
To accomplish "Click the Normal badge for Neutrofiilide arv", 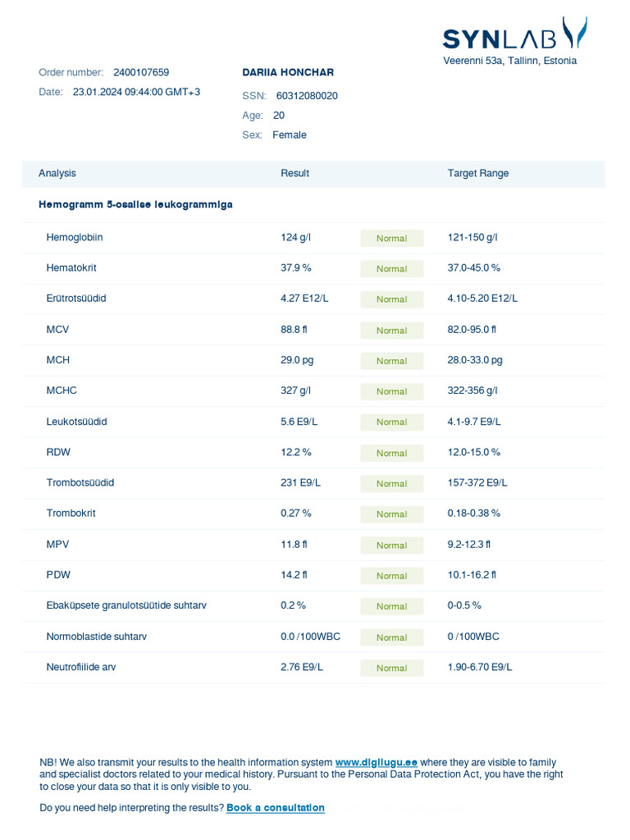I will (391, 668).
